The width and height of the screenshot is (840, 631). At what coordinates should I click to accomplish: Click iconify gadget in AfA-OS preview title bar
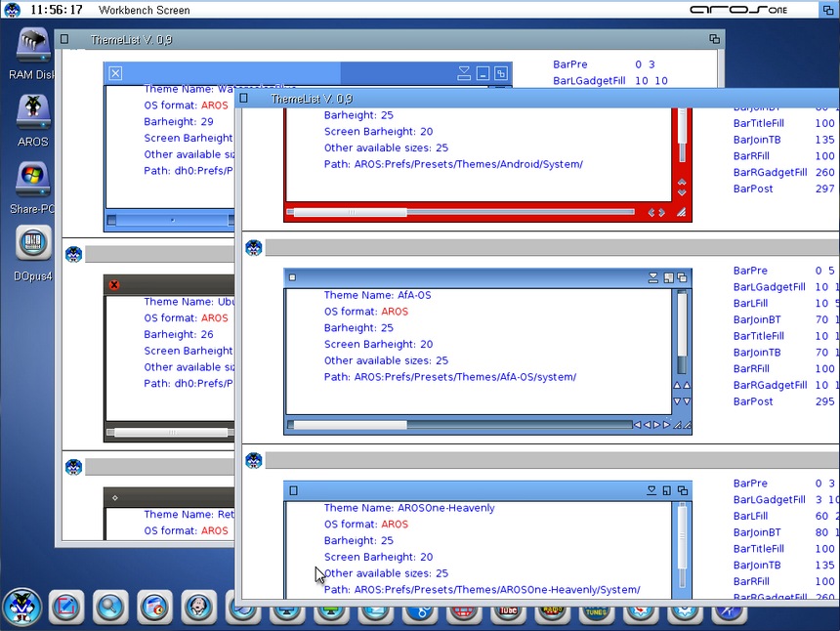click(653, 277)
